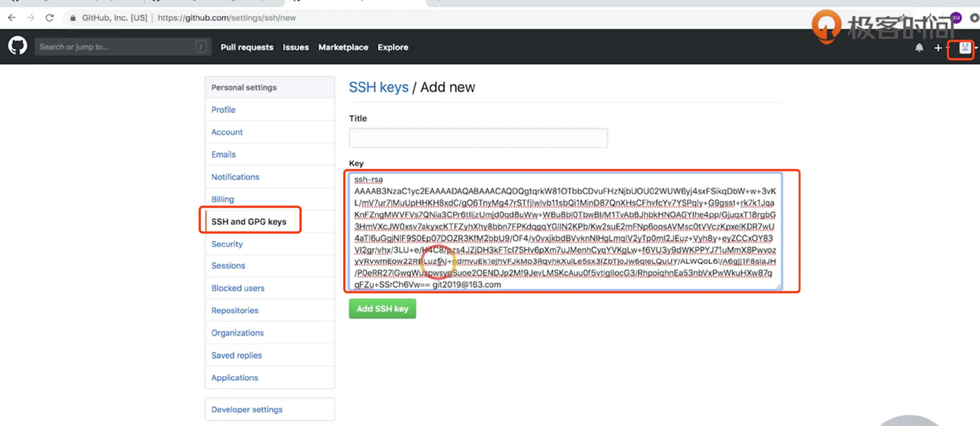Viewport: 980px width, 426px height.
Task: Click inside the Key textarea
Action: point(564,232)
